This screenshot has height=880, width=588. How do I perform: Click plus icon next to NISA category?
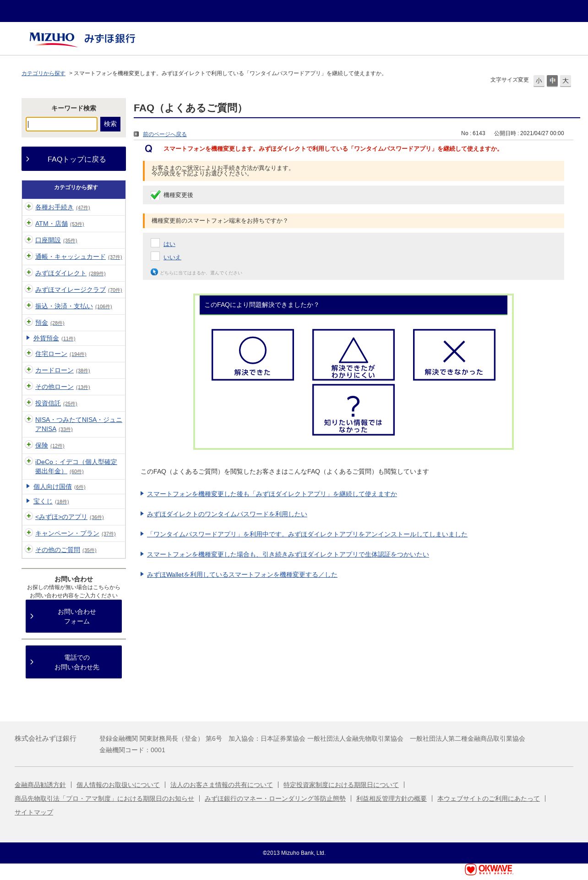coord(29,419)
